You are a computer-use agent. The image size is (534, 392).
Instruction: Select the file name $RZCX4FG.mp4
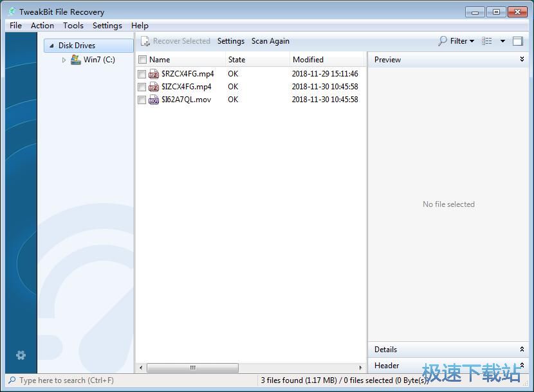pos(188,74)
